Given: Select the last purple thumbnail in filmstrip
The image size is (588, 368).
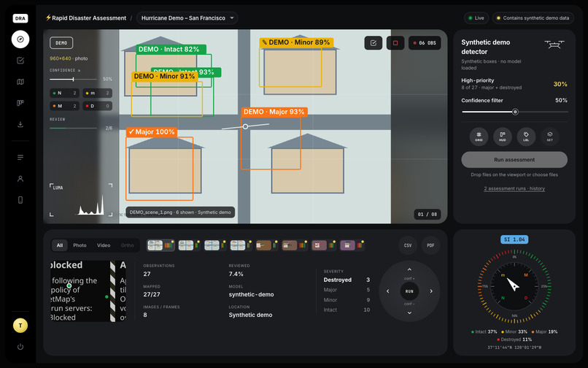Looking at the screenshot, I should coord(352,245).
